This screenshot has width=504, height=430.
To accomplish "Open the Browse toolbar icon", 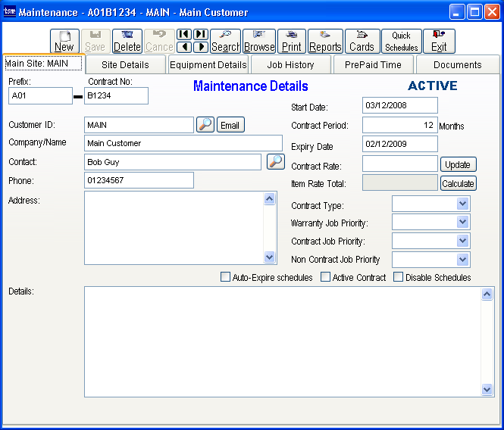I will coord(259,41).
